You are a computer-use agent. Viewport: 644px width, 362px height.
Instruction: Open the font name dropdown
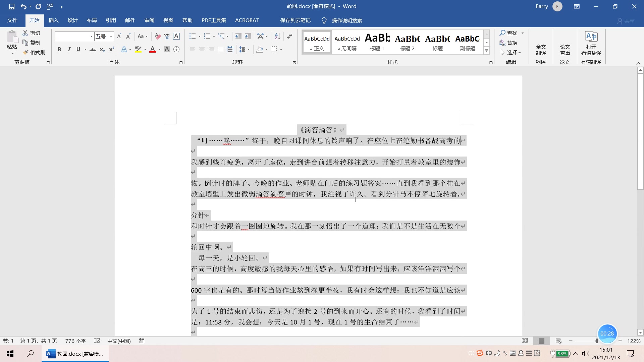click(91, 36)
